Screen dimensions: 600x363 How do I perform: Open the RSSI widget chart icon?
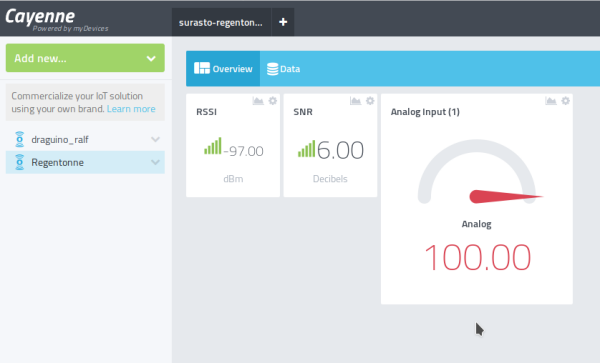(258, 101)
